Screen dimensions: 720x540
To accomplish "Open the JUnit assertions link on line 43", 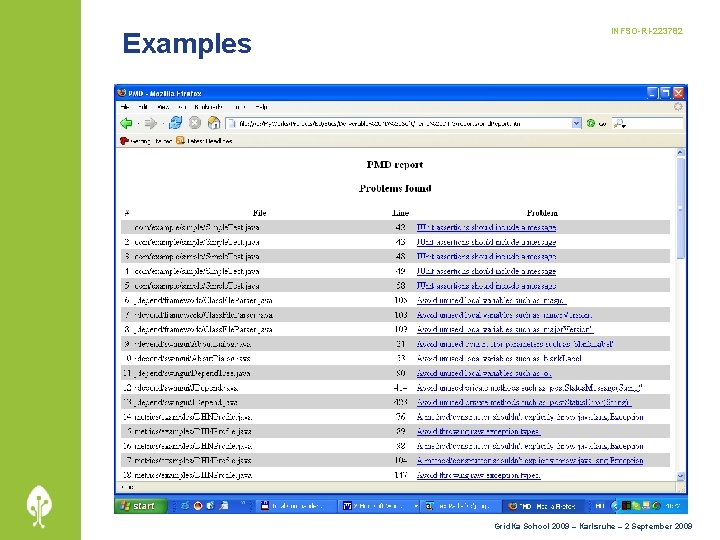I will [x=486, y=242].
